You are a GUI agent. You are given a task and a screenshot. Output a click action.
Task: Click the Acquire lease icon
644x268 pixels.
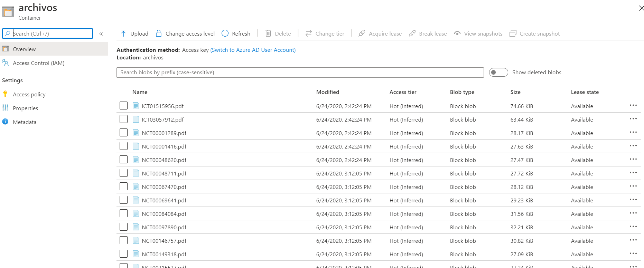(x=362, y=33)
